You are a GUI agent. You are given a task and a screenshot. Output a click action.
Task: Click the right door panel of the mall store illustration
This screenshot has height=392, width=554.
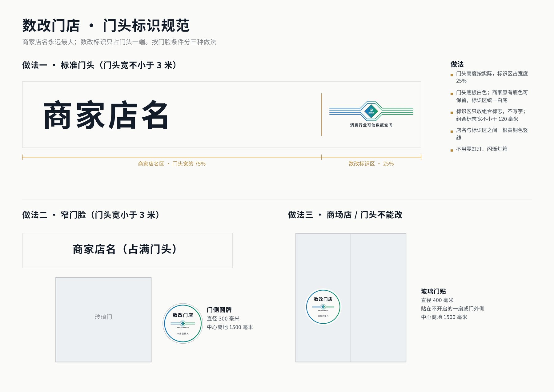pos(378,297)
